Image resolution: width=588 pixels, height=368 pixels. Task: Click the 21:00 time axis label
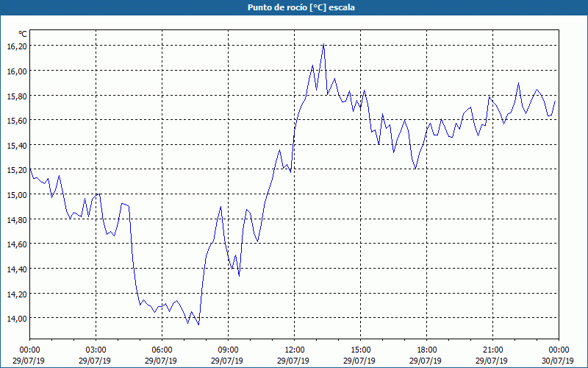tap(492, 350)
